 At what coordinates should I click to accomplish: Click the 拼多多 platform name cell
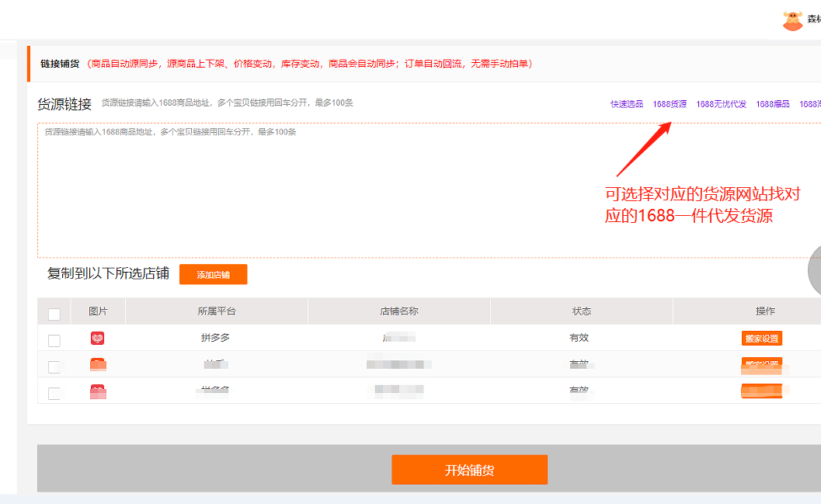click(215, 338)
